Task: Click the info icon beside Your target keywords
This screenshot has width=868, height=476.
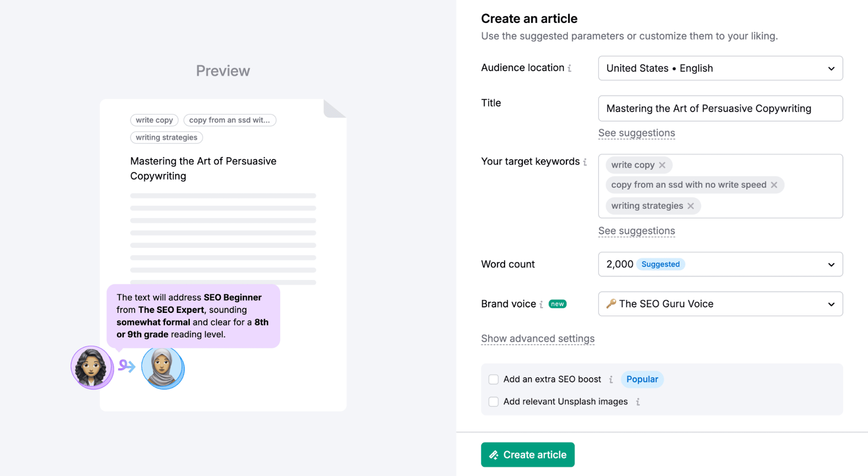Action: tap(585, 161)
